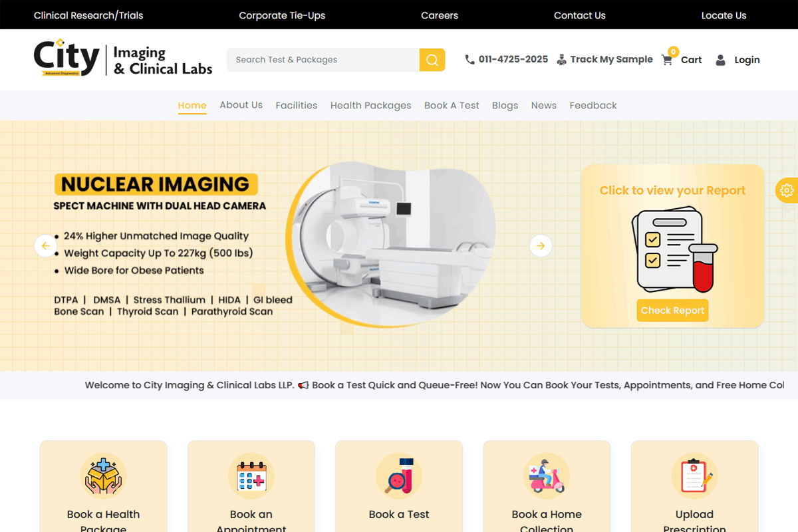Click the settings gear on right edge

point(787,190)
